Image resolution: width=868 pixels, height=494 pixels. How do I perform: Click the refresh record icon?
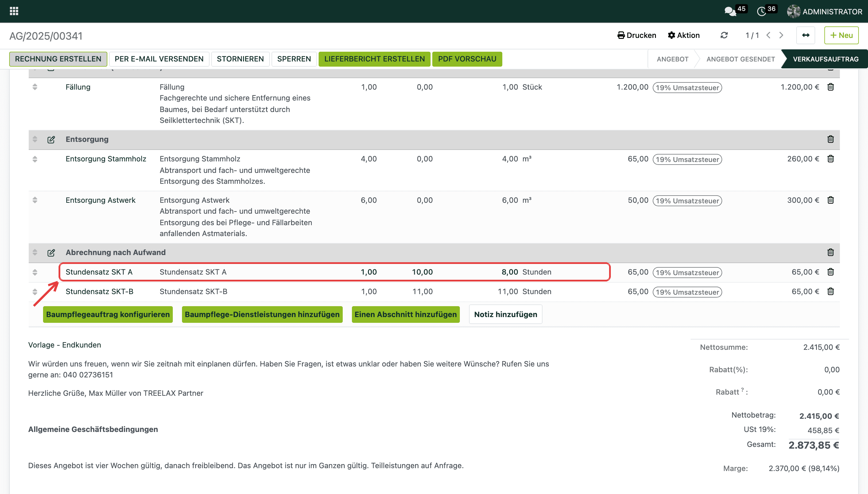point(724,35)
